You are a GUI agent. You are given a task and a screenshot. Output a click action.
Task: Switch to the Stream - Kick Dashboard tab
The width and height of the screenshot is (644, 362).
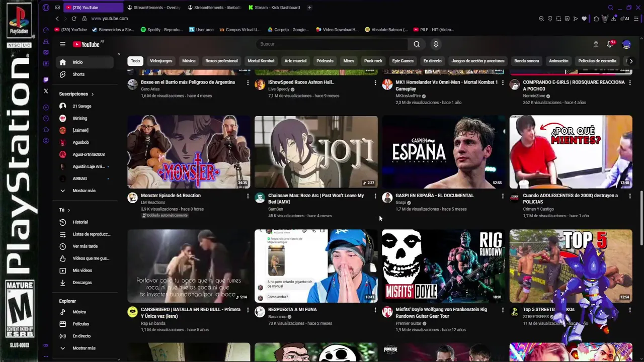pyautogui.click(x=274, y=8)
